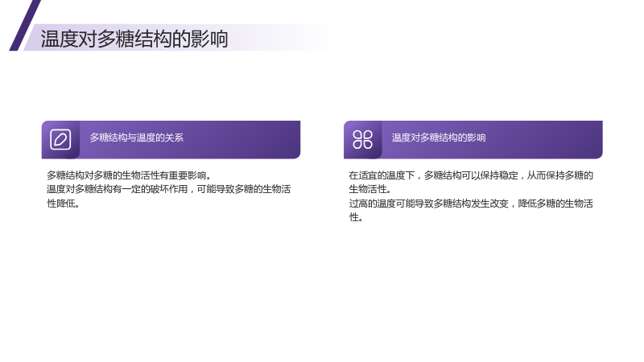The image size is (644, 362).
Task: Click the short line 生物活性。 in the right column
Action: [x=370, y=189]
